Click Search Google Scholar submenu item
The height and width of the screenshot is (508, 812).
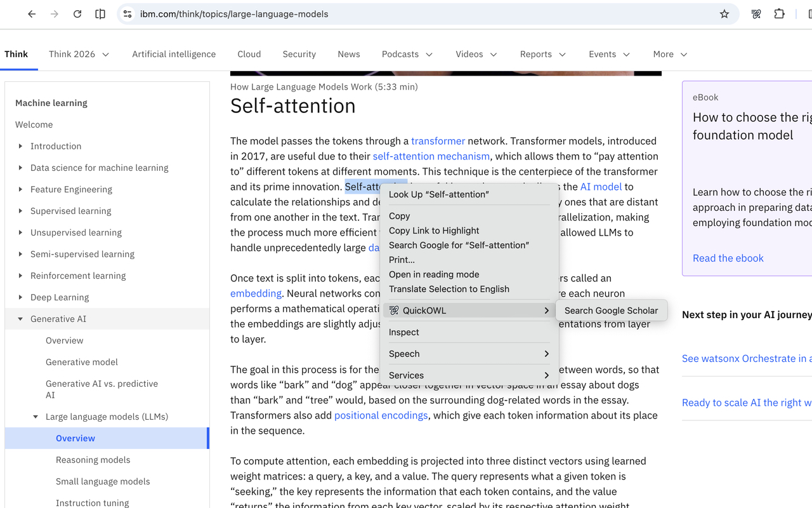point(612,311)
